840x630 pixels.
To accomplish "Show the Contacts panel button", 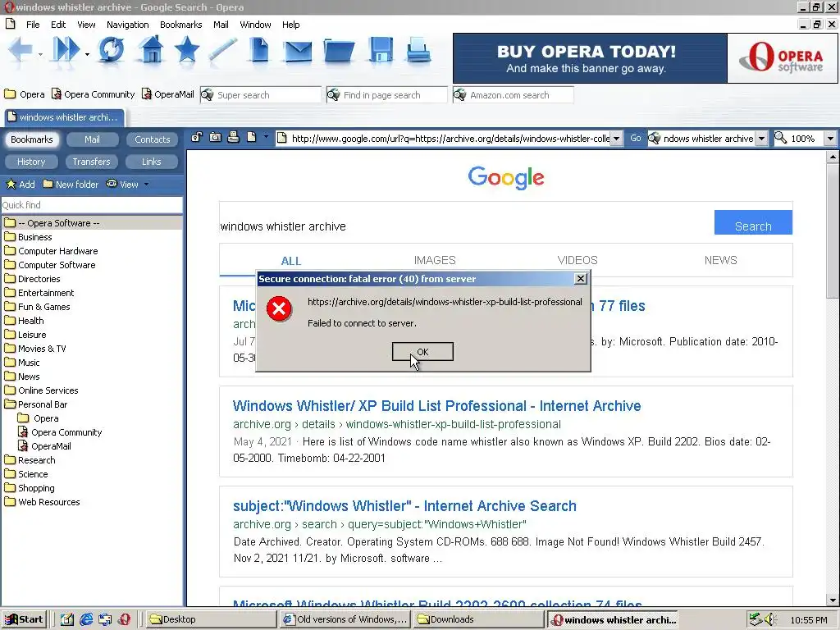I will coord(152,139).
